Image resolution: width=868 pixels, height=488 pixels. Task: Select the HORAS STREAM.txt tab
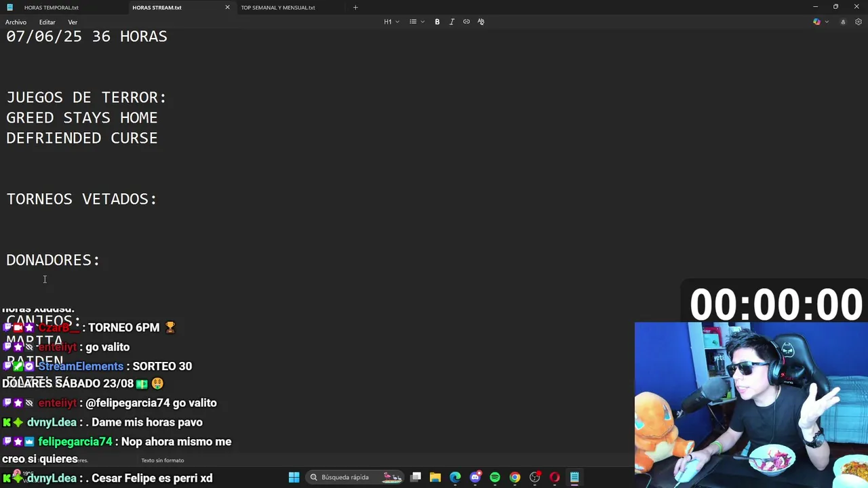pyautogui.click(x=157, y=7)
